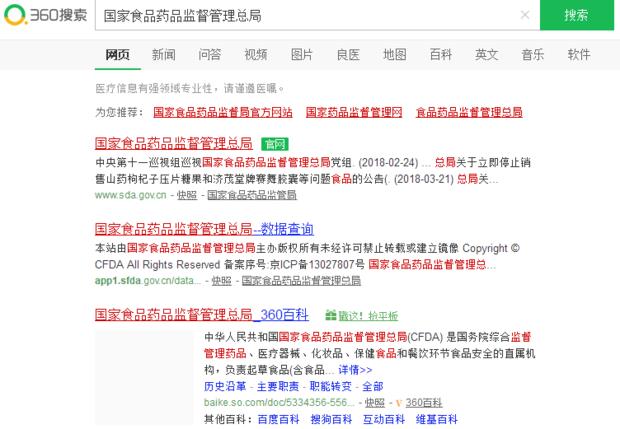Open 快照 for app1.sfda.gov.cn result
The image size is (620, 429).
click(221, 281)
